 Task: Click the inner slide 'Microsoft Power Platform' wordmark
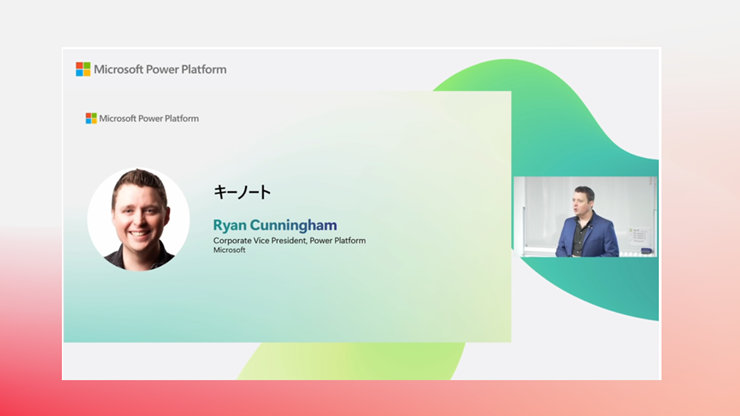149,118
